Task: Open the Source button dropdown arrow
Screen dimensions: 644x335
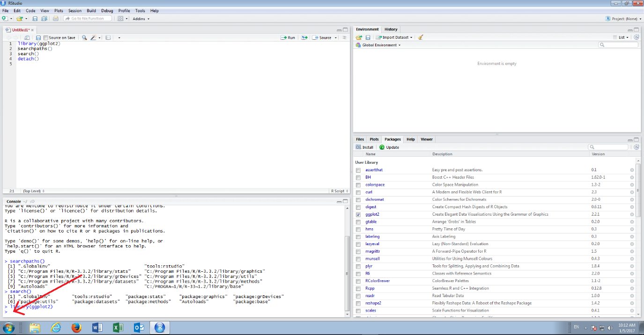Action: (336, 38)
